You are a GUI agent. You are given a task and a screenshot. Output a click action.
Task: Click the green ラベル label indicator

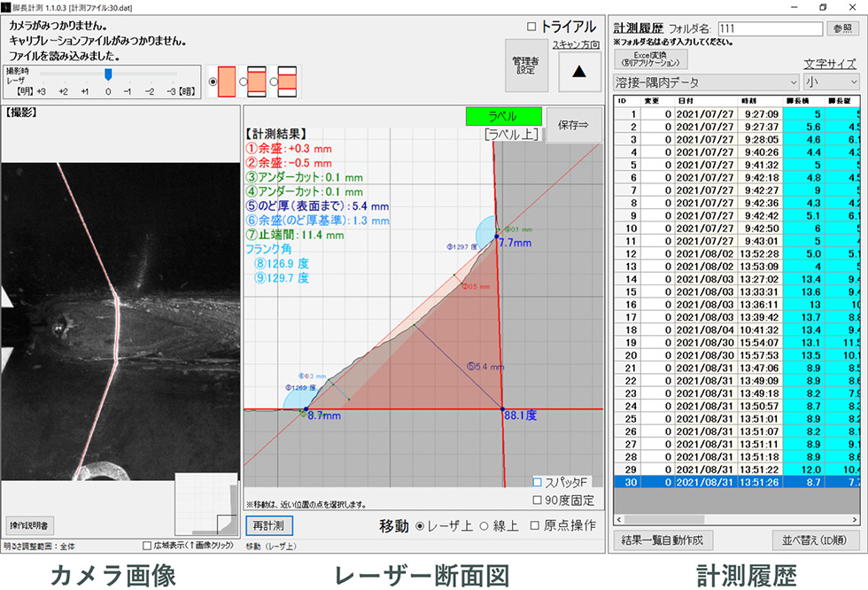coord(503,116)
